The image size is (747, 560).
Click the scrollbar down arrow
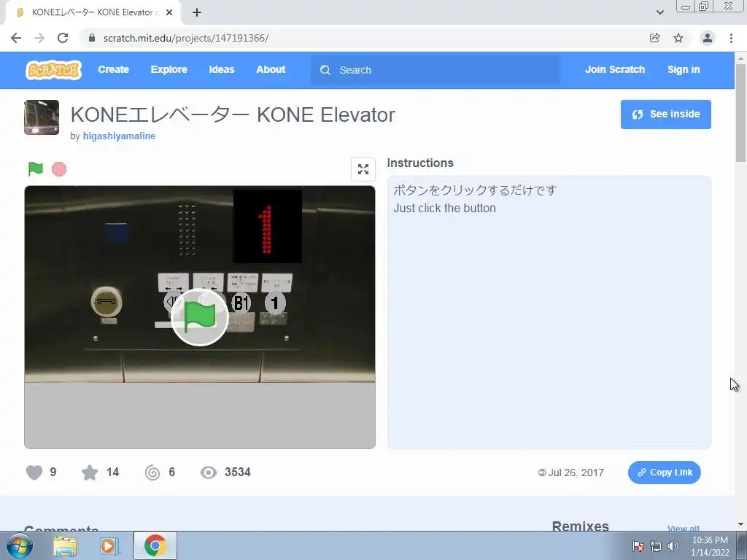pos(740,525)
